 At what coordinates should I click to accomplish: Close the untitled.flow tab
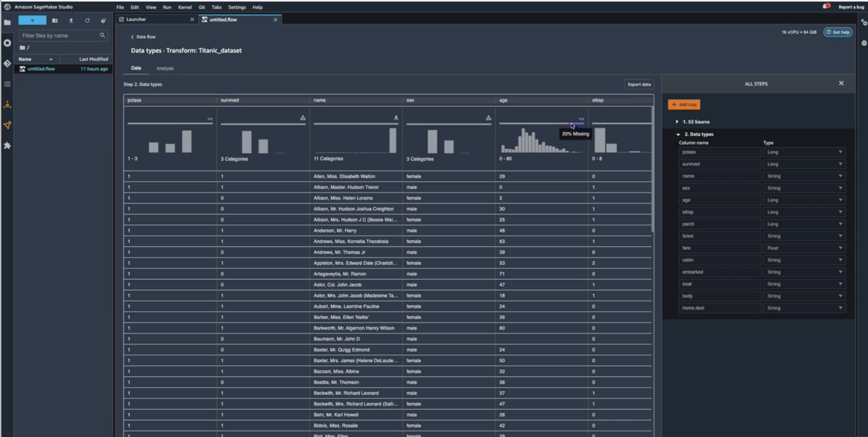click(275, 19)
